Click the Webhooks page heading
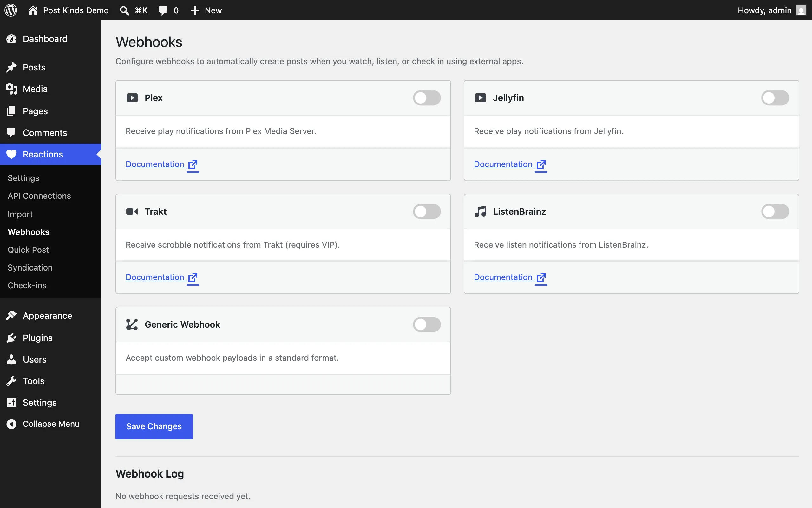Screen dimensions: 812x508 point(149,42)
